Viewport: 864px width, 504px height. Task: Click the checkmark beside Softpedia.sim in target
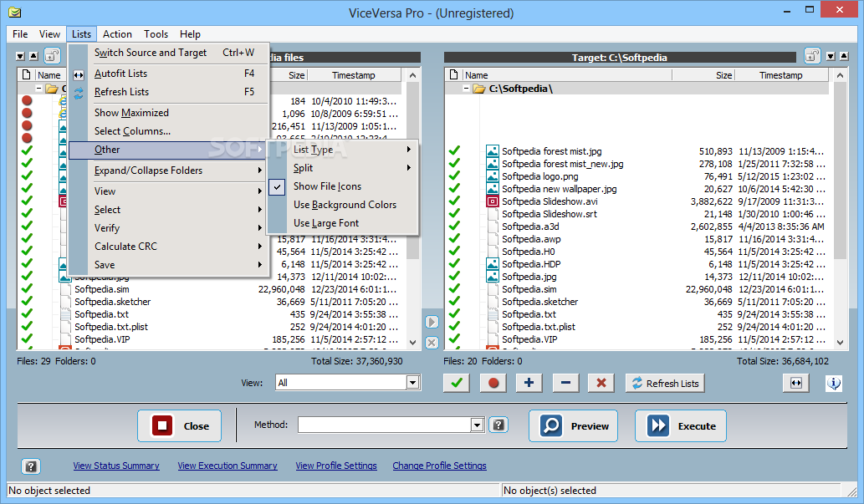(x=454, y=288)
